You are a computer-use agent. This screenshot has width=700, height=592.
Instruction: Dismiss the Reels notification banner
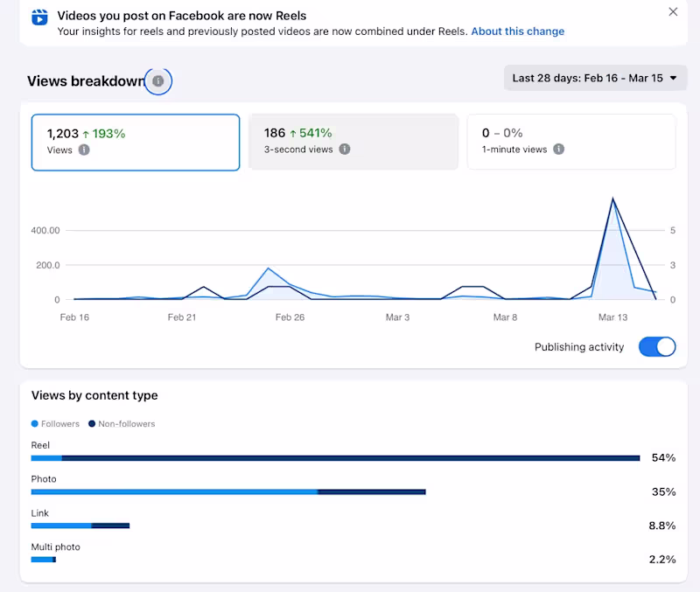click(x=673, y=12)
